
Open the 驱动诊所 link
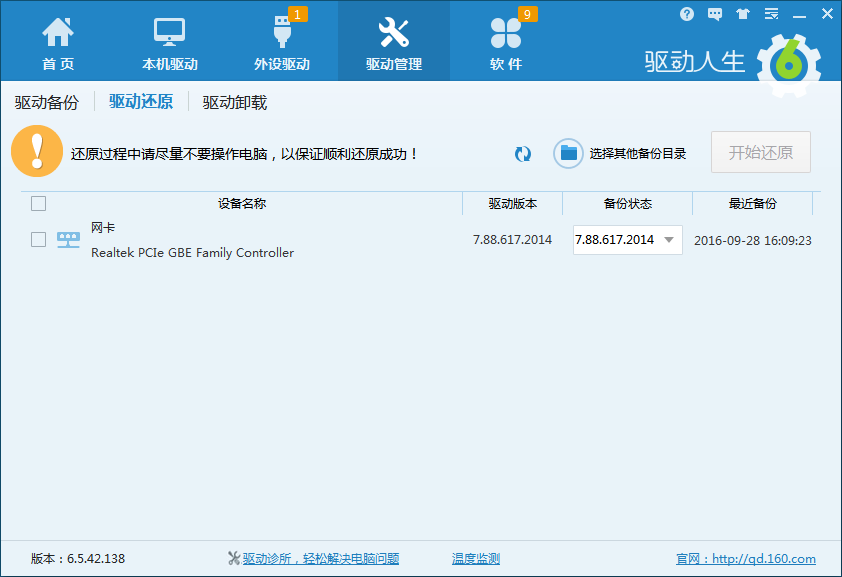point(319,559)
